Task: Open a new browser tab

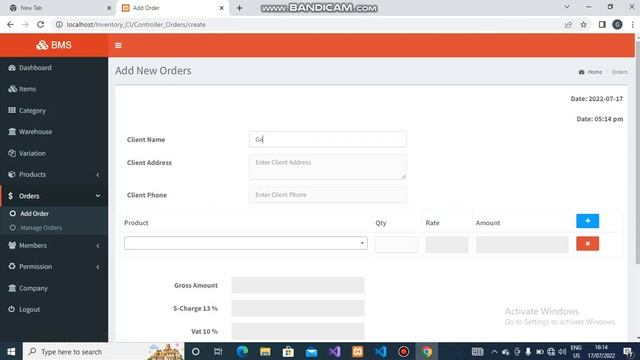Action: pos(240,8)
